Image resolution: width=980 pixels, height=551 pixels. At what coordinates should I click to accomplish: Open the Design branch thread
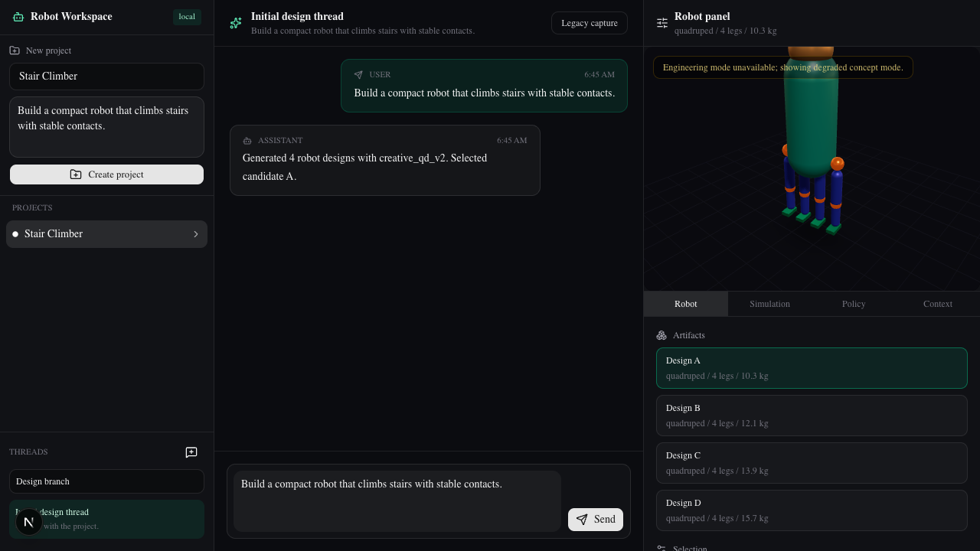(x=106, y=481)
